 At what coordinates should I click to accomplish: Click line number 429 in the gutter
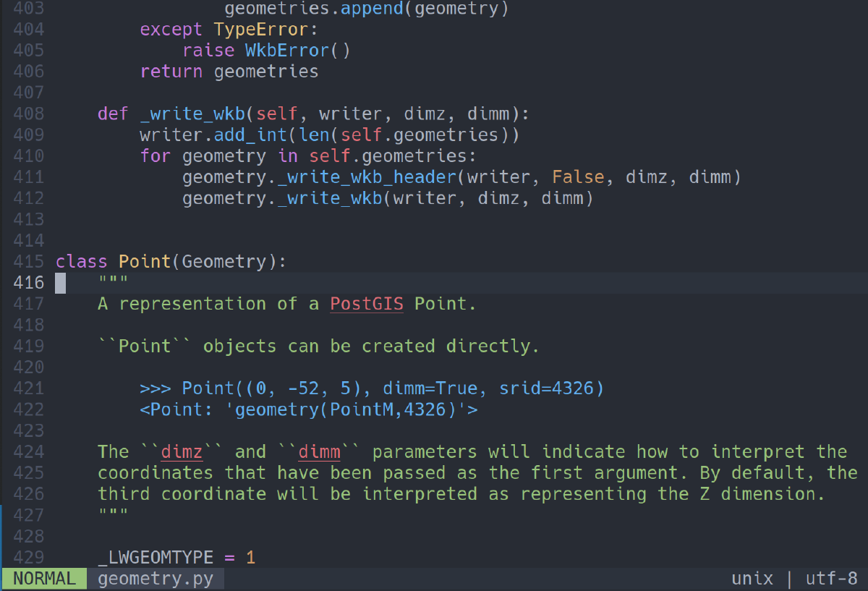click(x=29, y=558)
